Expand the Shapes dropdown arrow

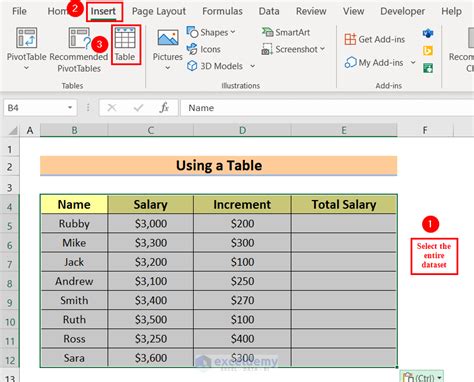[x=233, y=32]
